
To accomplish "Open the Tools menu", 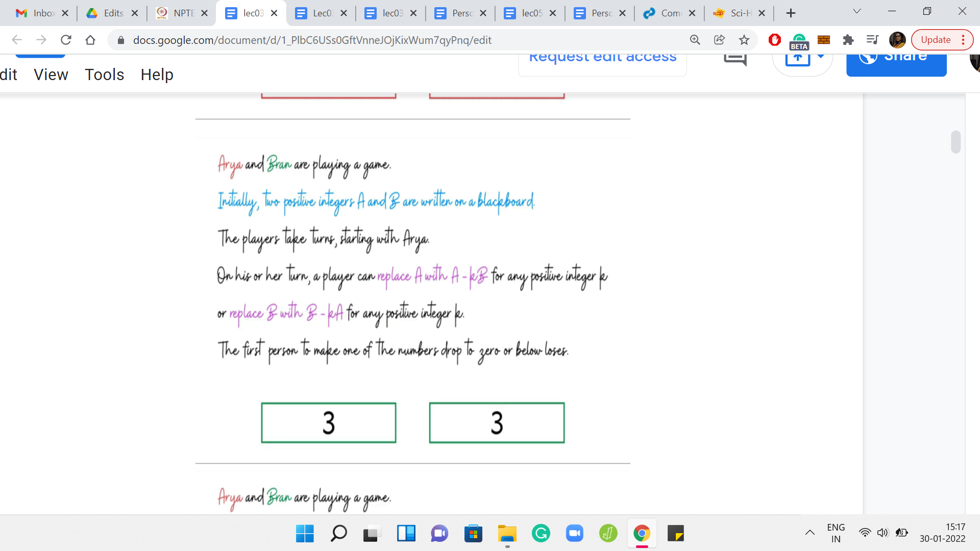I will pyautogui.click(x=104, y=74).
